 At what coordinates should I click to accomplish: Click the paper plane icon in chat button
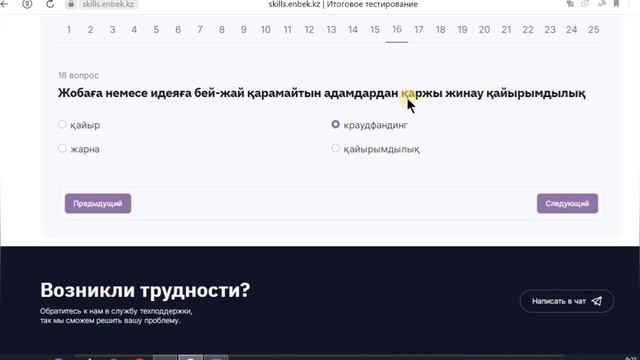(x=597, y=301)
